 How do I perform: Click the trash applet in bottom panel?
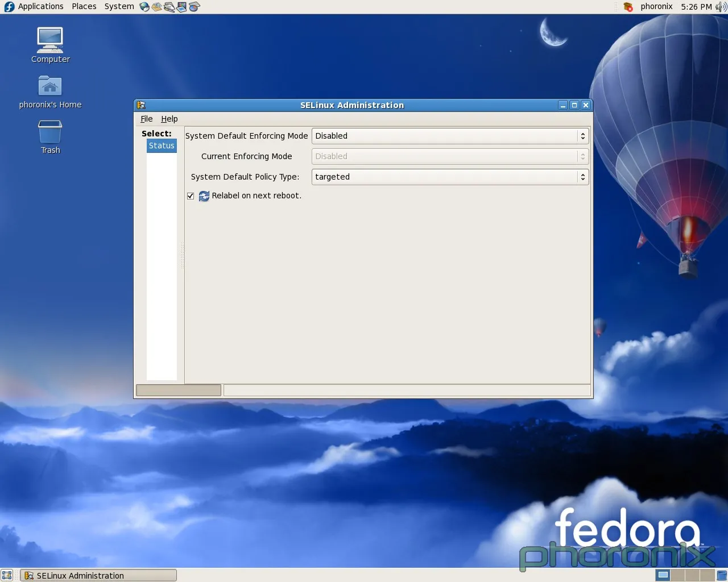722,575
